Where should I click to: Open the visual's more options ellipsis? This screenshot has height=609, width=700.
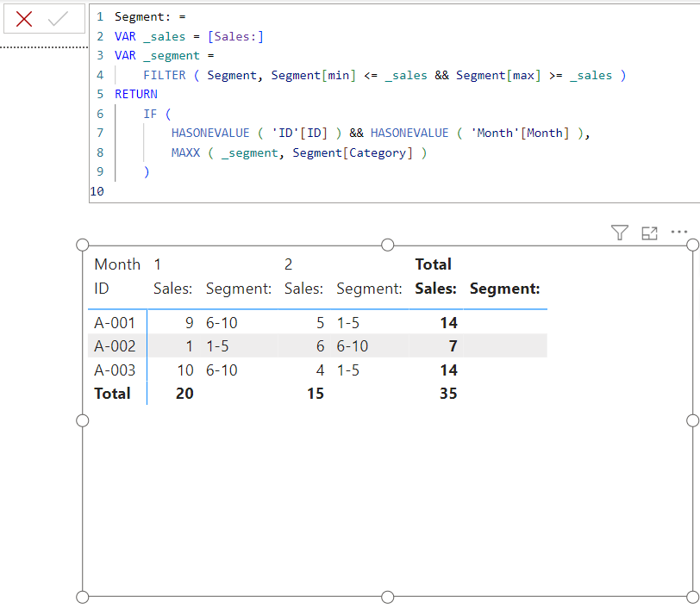[x=679, y=232]
